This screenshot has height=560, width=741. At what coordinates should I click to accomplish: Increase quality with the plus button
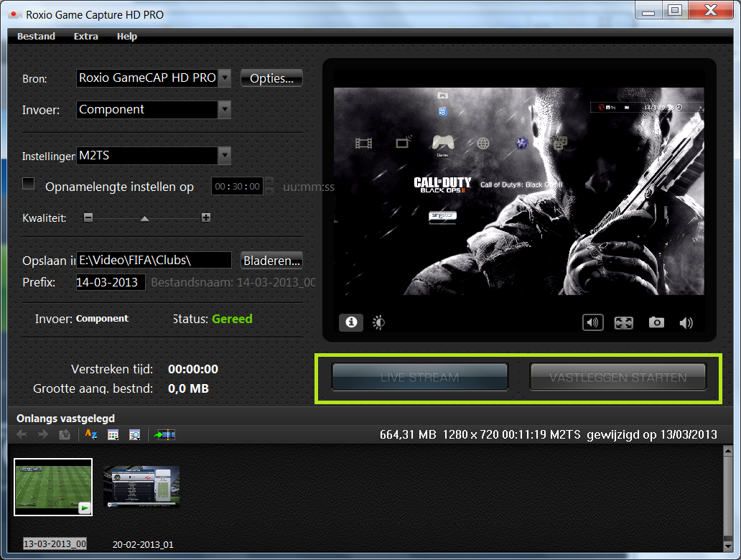(206, 218)
